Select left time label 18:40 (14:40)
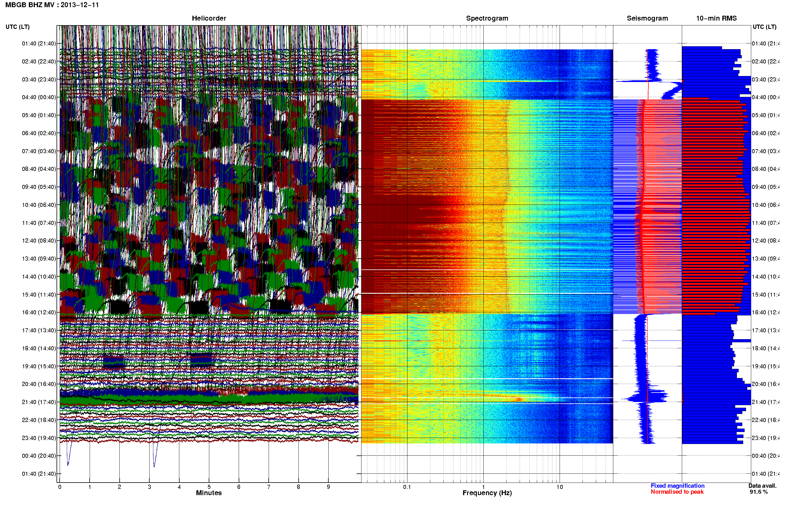This screenshot has width=812, height=508. tap(39, 348)
